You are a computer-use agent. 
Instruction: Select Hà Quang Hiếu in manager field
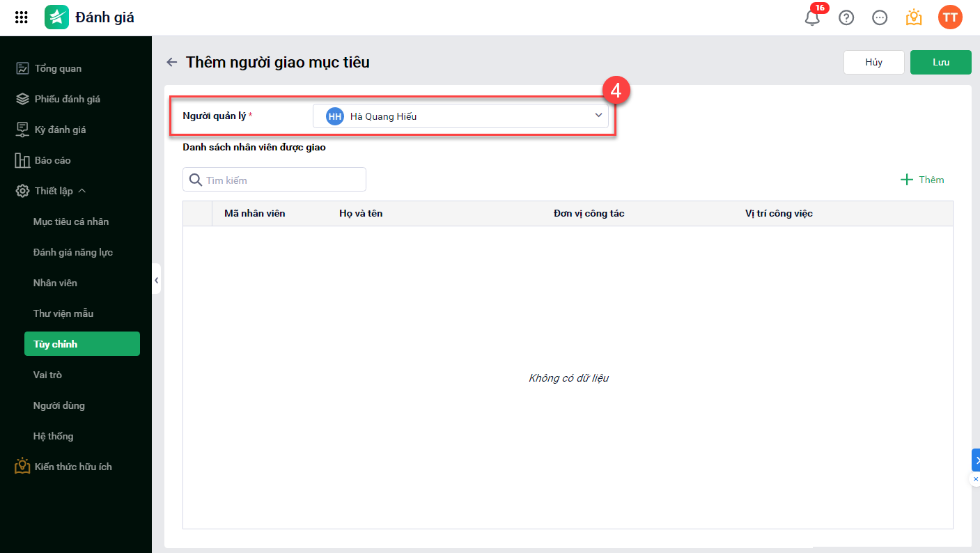(460, 116)
